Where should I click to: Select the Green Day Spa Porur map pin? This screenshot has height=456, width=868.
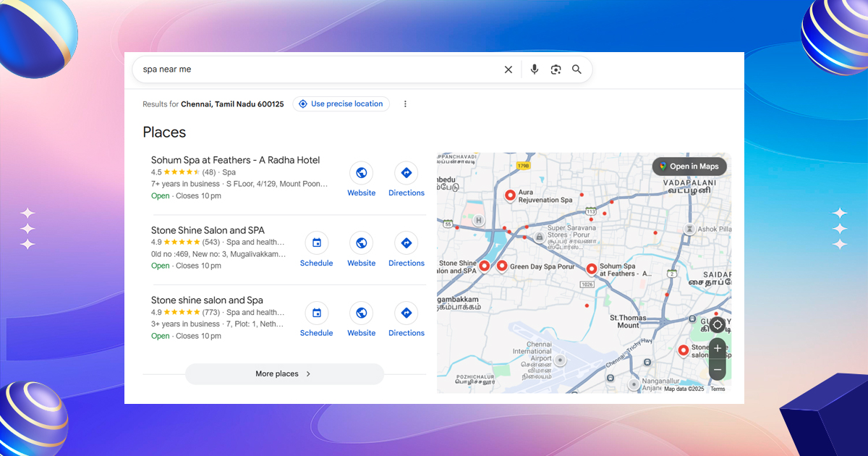tap(502, 266)
